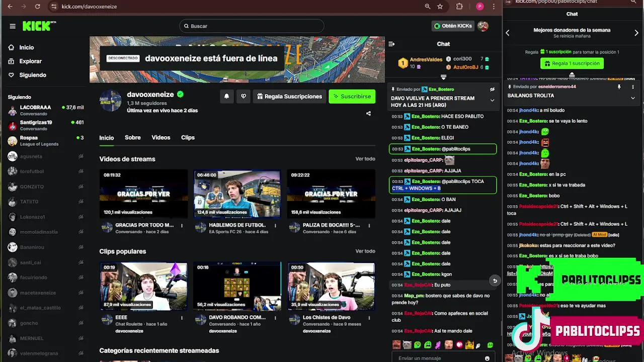Open the user avatar next to Obtén KICKs

(x=483, y=26)
